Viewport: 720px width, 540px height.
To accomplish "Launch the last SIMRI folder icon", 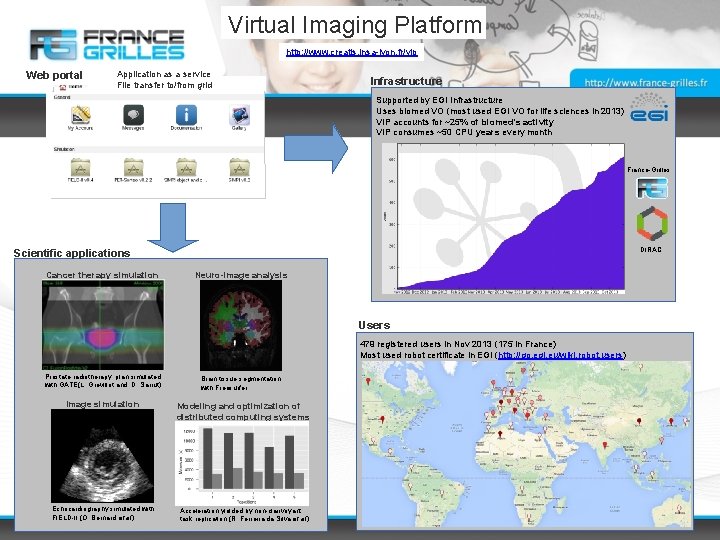I will point(239,167).
